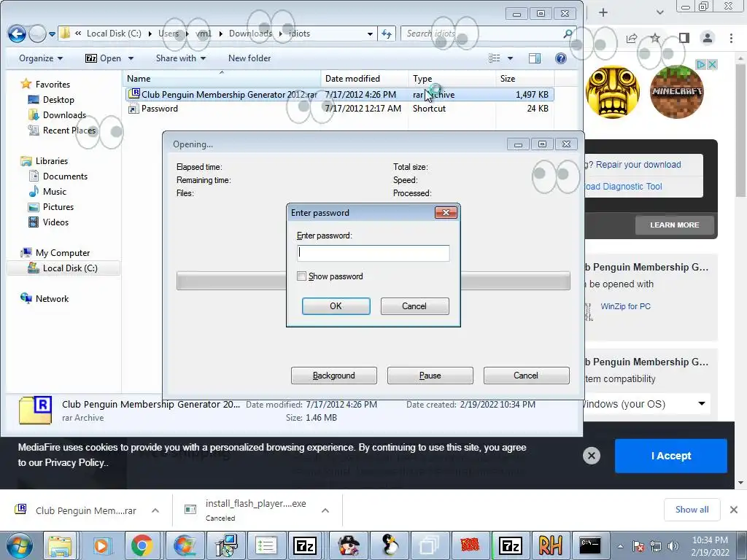Change the view with view icon
The image size is (747, 560).
coord(495,58)
